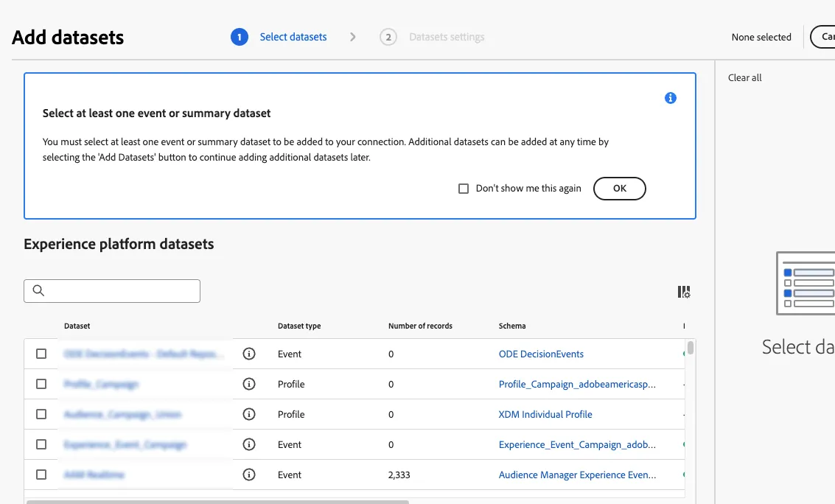The width and height of the screenshot is (835, 504).
Task: Click the Schema column header
Action: click(x=512, y=326)
